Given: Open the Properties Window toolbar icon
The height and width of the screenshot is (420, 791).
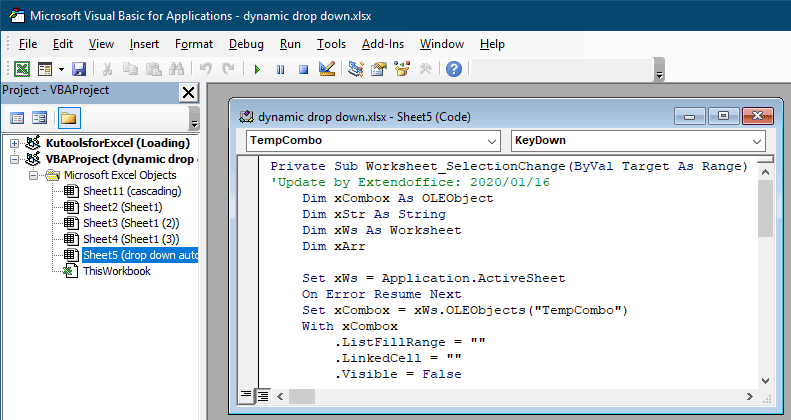Looking at the screenshot, I should [379, 69].
